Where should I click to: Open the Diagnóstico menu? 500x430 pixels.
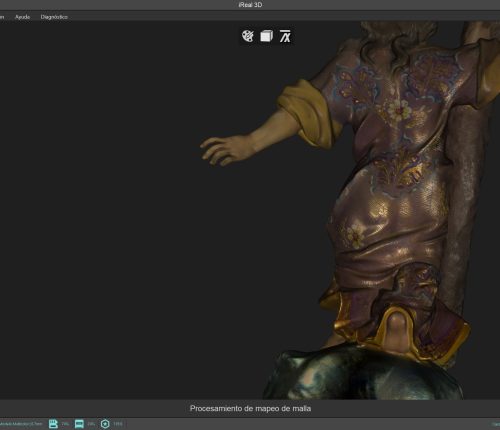54,17
